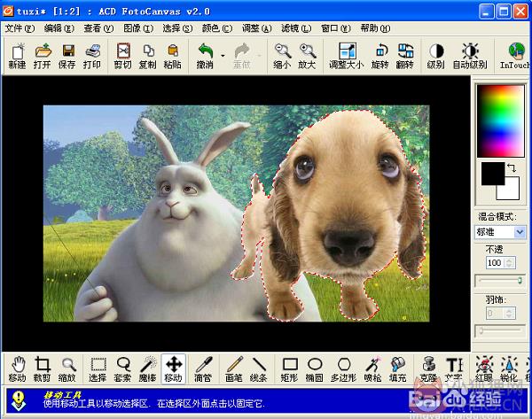The height and width of the screenshot is (419, 532).
Task: Open Levels (级别) adjustment
Action: (x=436, y=56)
